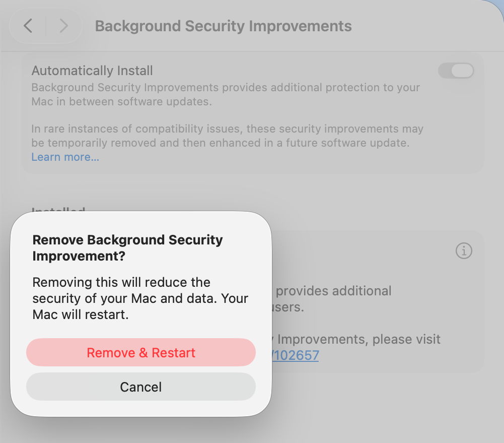This screenshot has width=504, height=443.
Task: Go forward using the right chevron
Action: tap(63, 26)
